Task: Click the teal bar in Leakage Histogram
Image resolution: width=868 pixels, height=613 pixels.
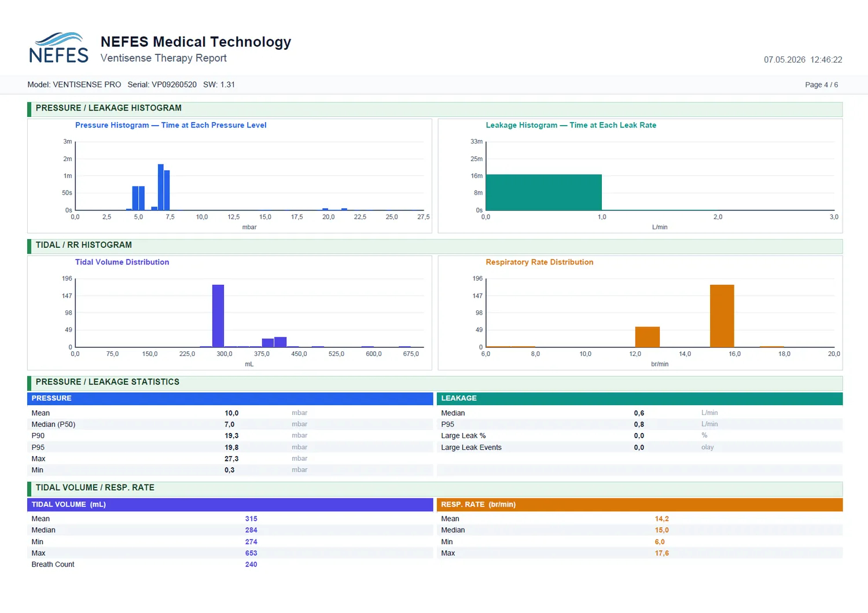Action: coord(543,192)
